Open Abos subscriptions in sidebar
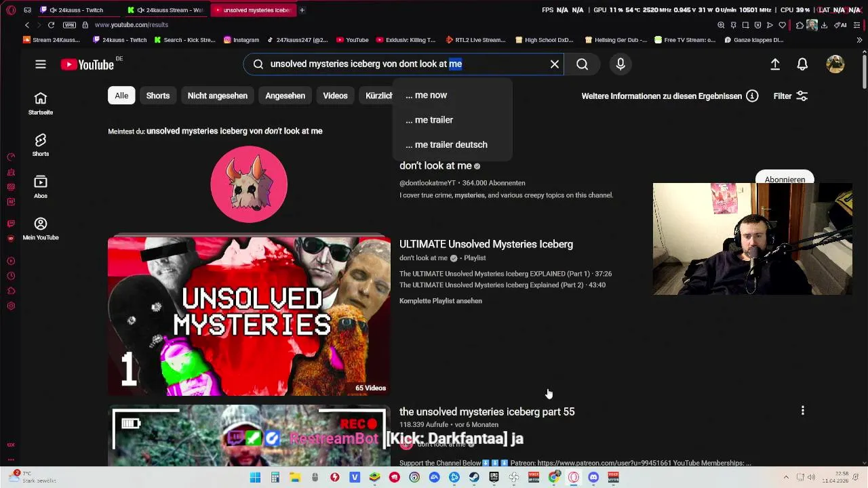This screenshot has width=868, height=488. click(41, 187)
